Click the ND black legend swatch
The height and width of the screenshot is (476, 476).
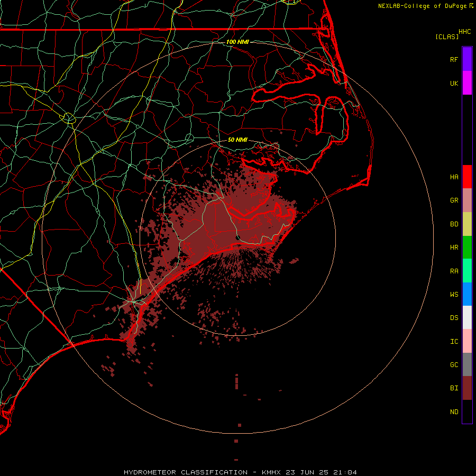pos(467,411)
